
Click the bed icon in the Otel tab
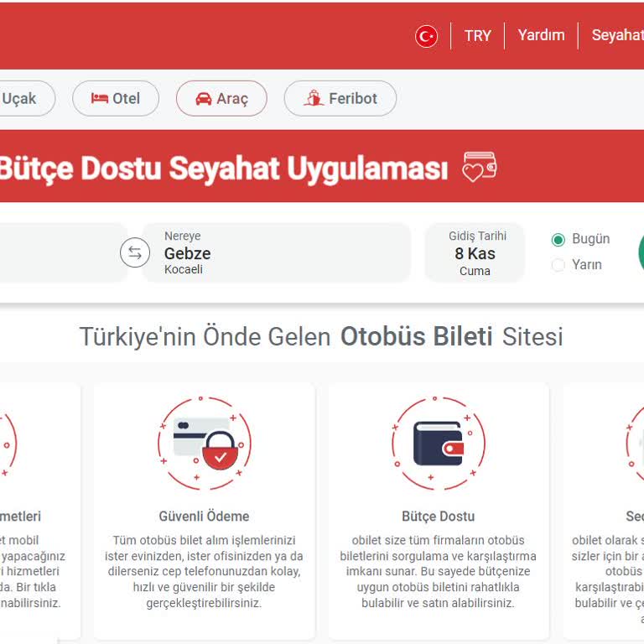(100, 99)
